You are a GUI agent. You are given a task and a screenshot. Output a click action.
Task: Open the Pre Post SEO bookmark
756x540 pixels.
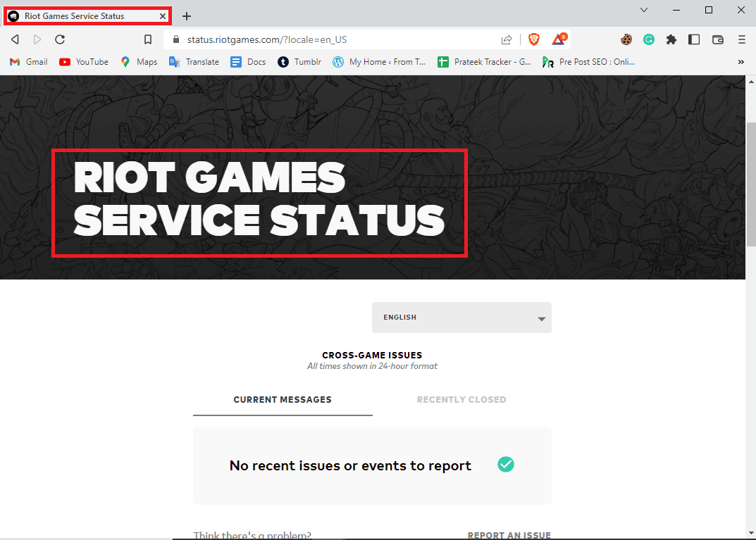(x=589, y=62)
